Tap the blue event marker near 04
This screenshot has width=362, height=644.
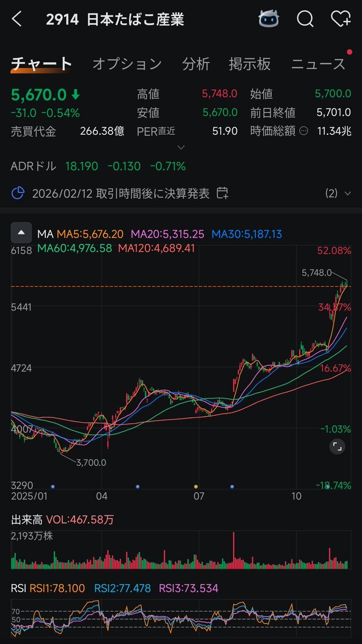(138, 486)
